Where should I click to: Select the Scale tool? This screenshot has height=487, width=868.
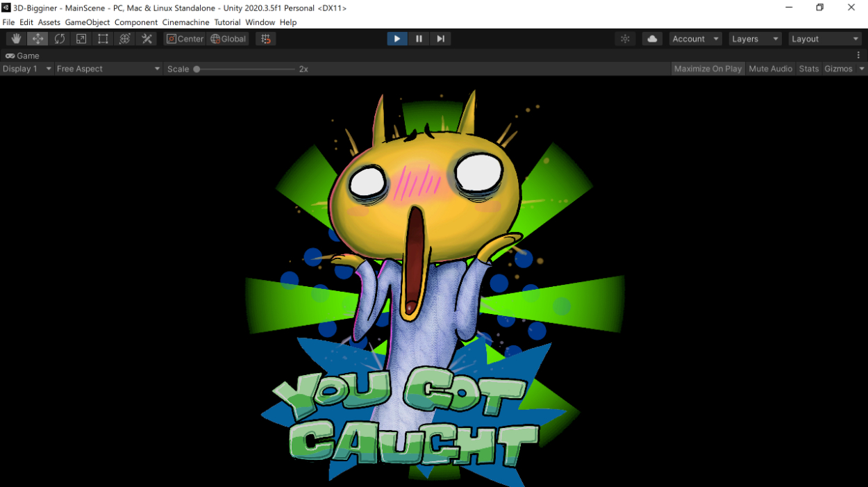[81, 39]
